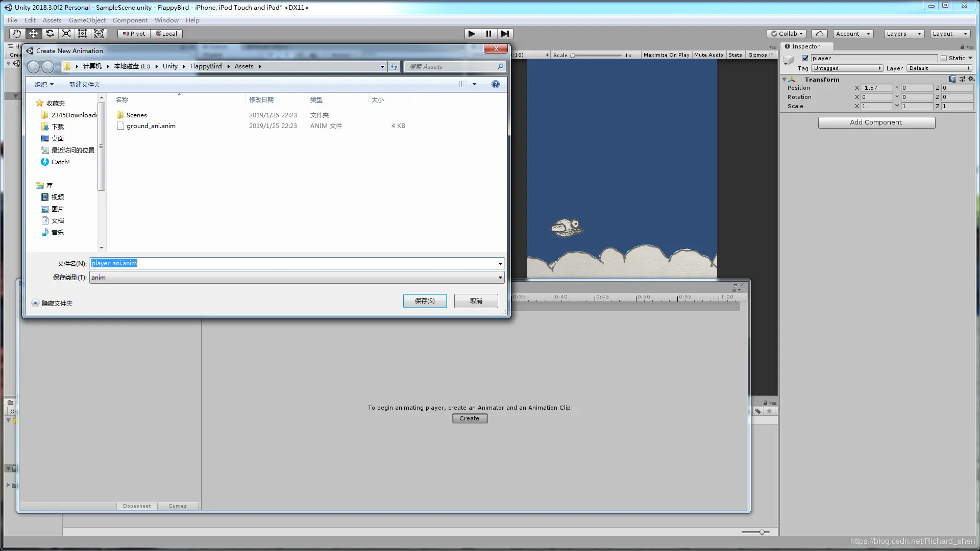Expand the file type anim combo box
This screenshot has height=551, width=980.
coord(500,278)
